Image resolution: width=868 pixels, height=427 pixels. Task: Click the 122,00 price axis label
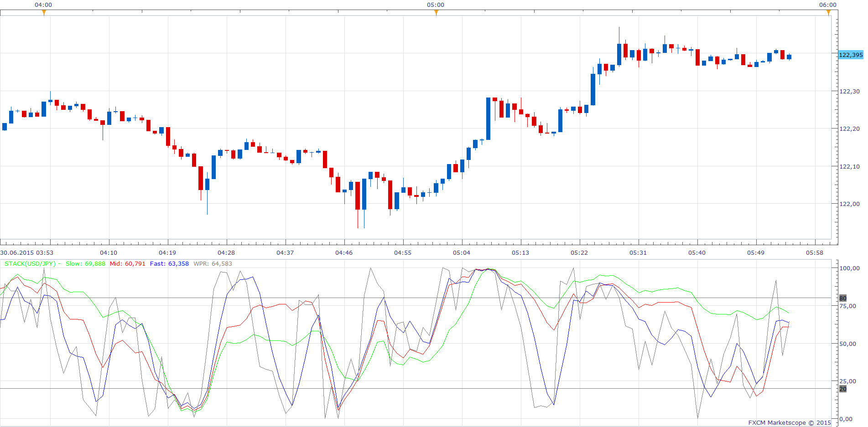(849, 204)
